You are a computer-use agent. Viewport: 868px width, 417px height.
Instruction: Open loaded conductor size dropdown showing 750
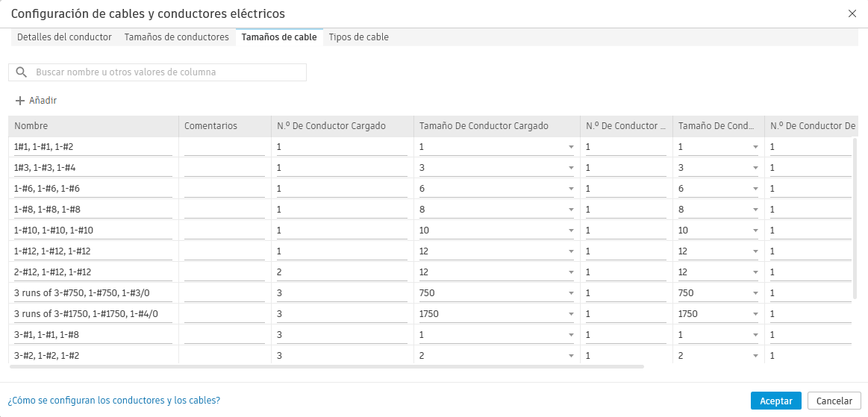pos(571,293)
